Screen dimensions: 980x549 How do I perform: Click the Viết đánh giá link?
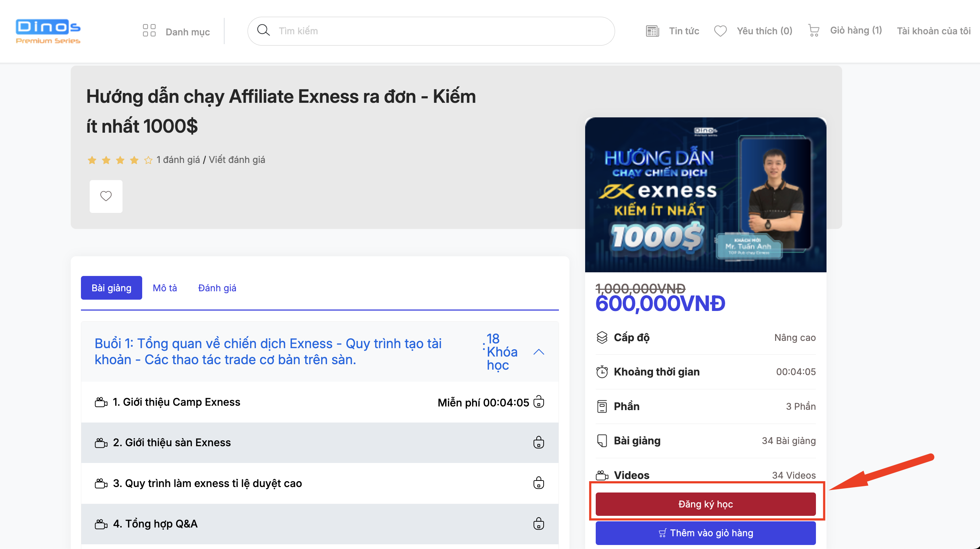237,160
